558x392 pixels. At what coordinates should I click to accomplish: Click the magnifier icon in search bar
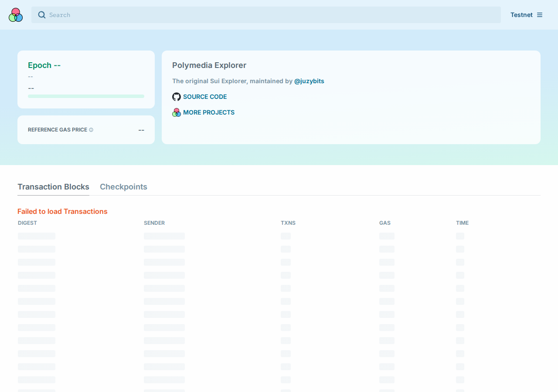point(42,15)
